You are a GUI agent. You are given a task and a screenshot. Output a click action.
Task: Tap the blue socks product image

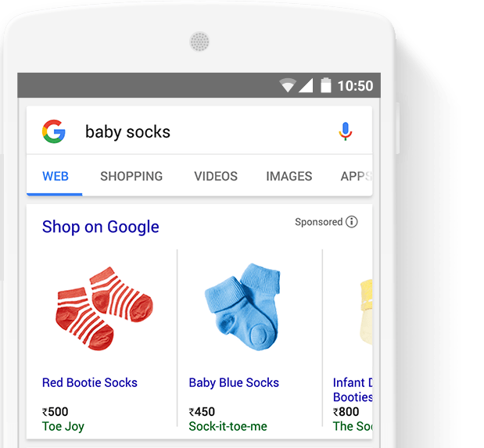(242, 307)
